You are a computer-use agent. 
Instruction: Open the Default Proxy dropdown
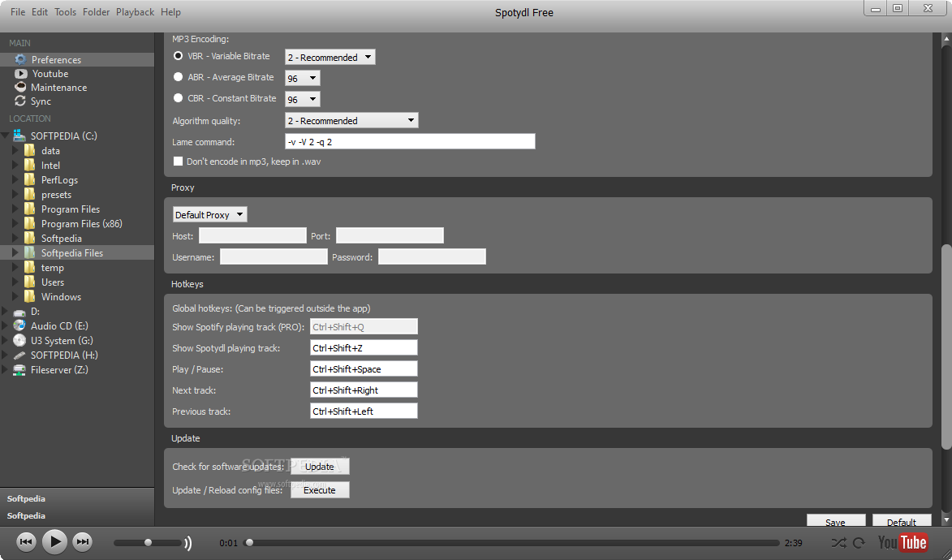[x=210, y=214]
